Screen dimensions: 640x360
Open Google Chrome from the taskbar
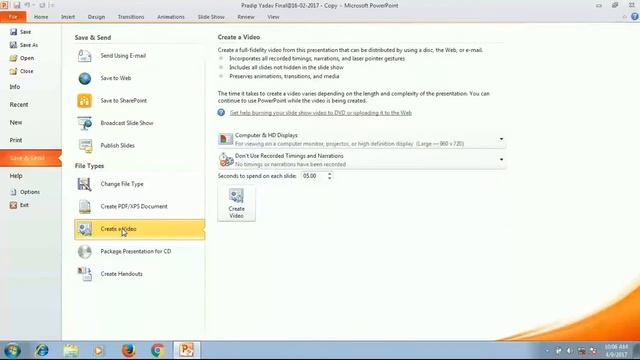point(158,350)
